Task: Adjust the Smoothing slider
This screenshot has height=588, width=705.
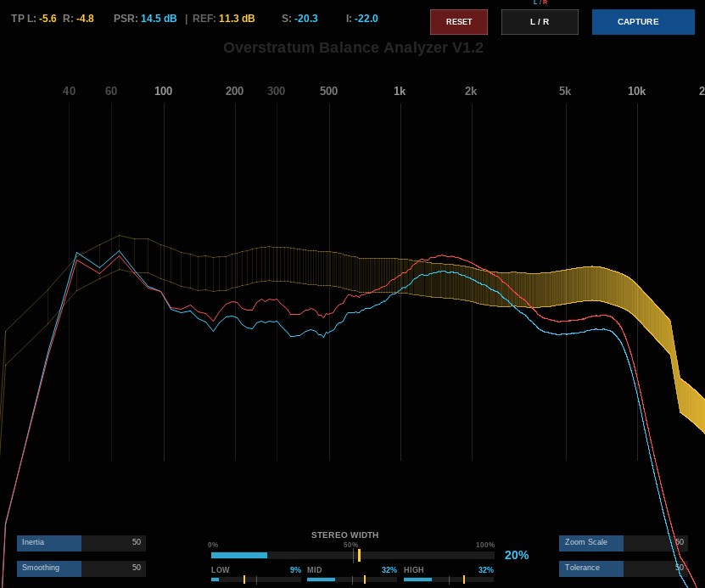Action: point(81,568)
